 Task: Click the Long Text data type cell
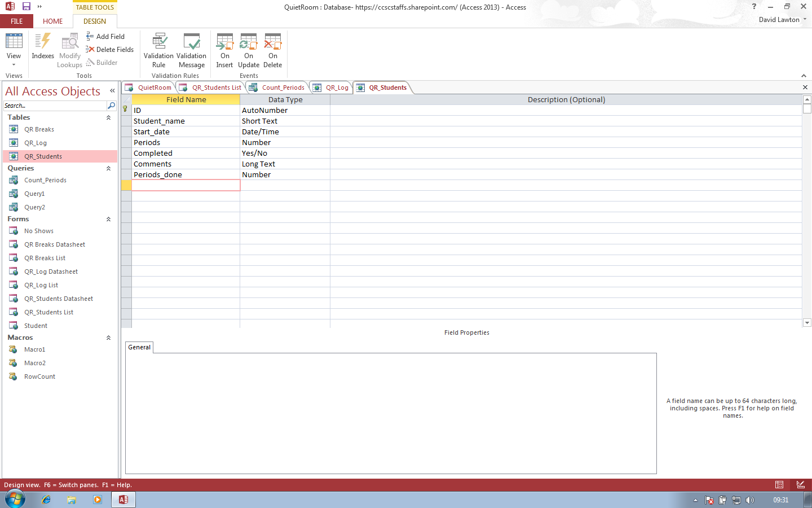(x=285, y=164)
